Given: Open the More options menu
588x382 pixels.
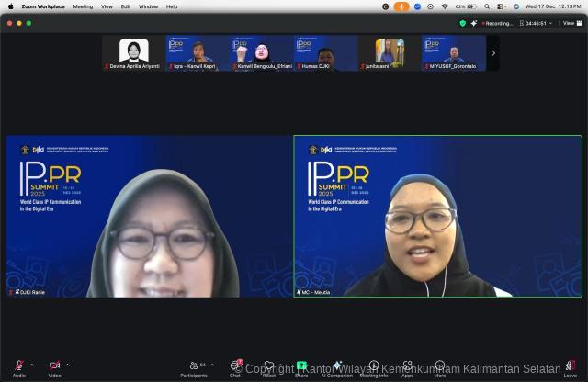Looking at the screenshot, I should tap(440, 366).
